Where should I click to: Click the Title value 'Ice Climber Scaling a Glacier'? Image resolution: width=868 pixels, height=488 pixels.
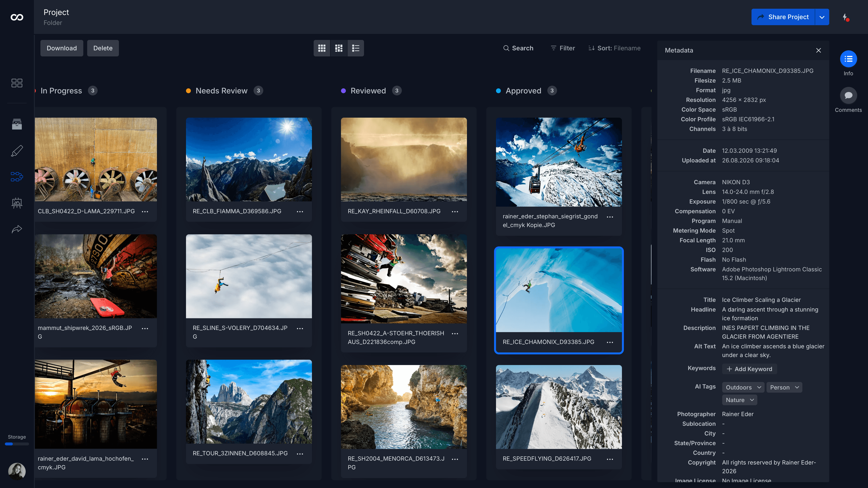(761, 300)
